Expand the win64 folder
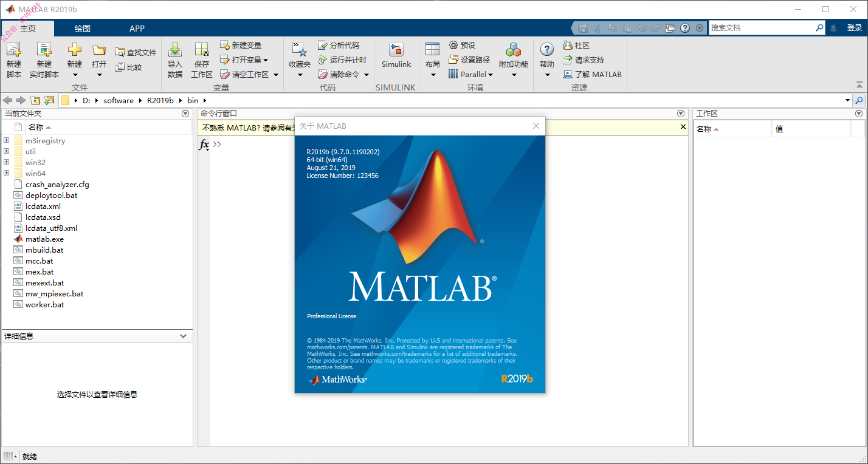The image size is (868, 464). pyautogui.click(x=7, y=174)
